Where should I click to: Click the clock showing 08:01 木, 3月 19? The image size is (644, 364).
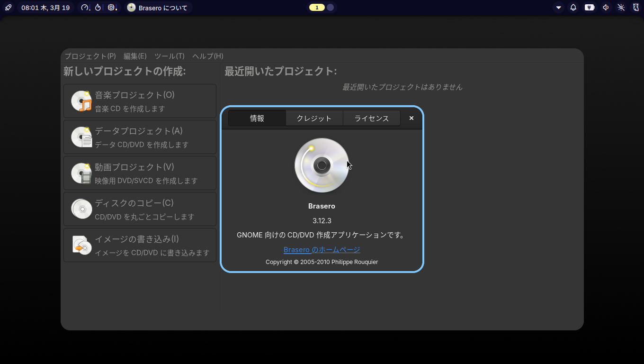click(x=45, y=8)
